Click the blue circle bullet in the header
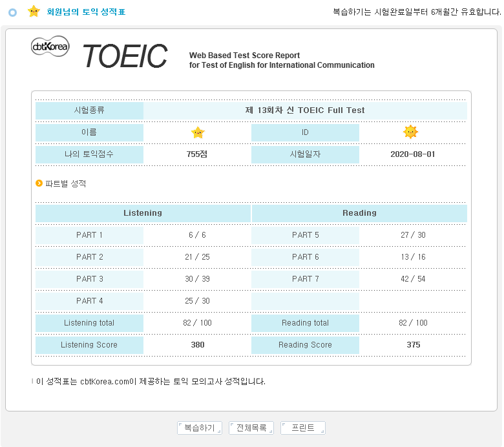Image resolution: width=504 pixels, height=447 pixels. (x=12, y=12)
